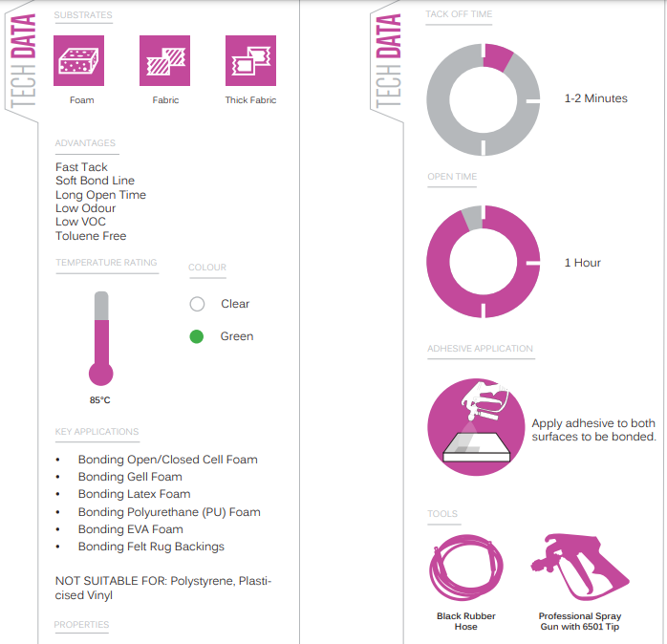The width and height of the screenshot is (667, 644).
Task: Click 'Apply adhesive to both surfaces' text
Action: [593, 430]
